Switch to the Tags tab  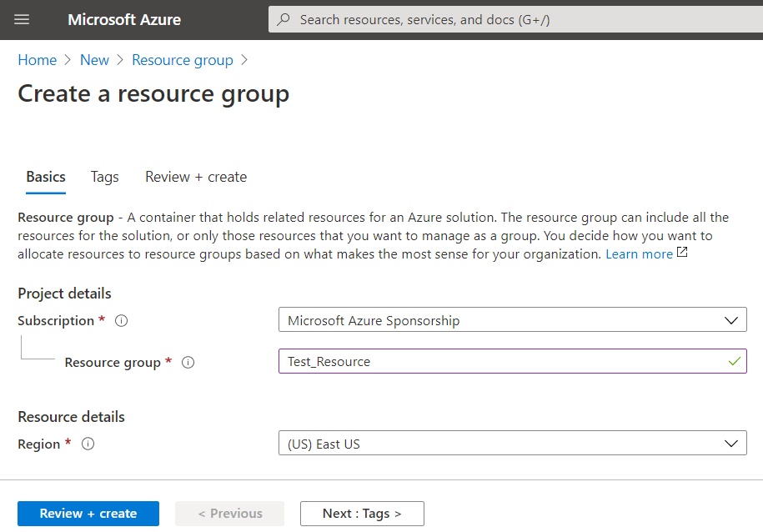(104, 177)
